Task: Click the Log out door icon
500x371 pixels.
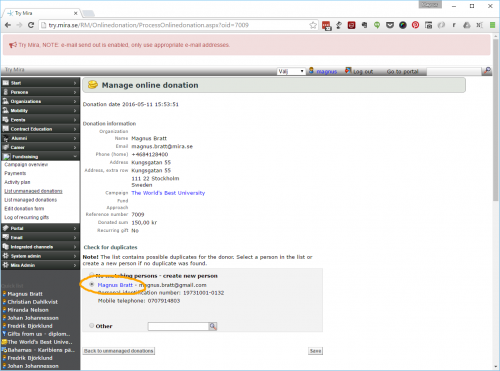Action: coord(348,71)
